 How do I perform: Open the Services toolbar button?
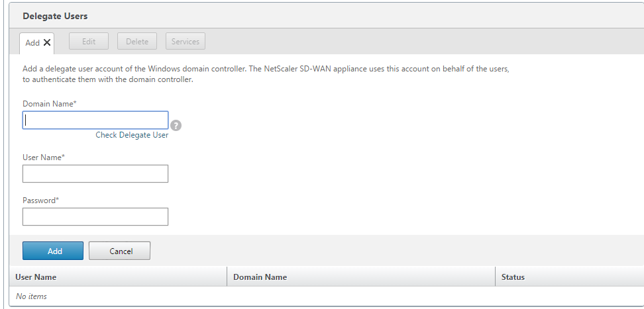click(x=186, y=42)
